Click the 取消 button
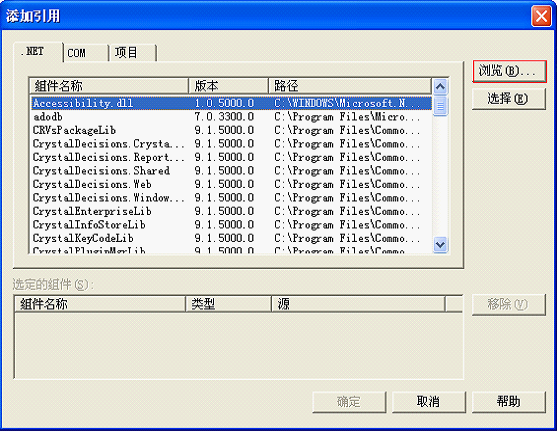This screenshot has width=557, height=432. pos(429,402)
